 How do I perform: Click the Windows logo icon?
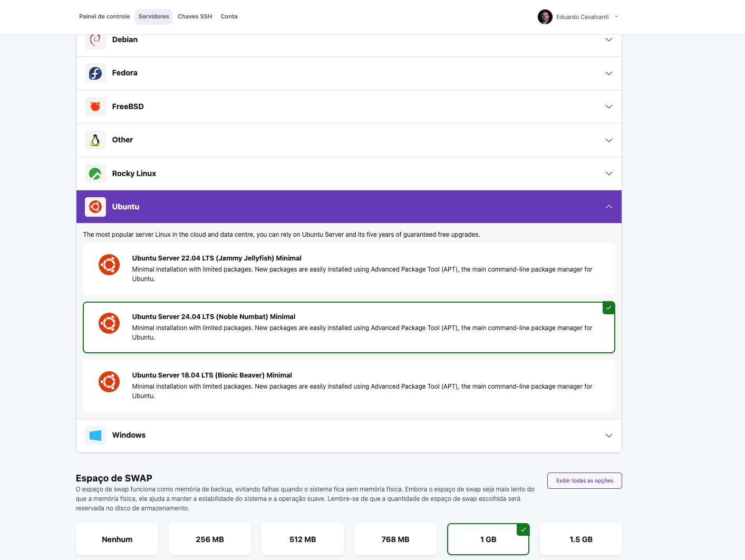tap(95, 436)
